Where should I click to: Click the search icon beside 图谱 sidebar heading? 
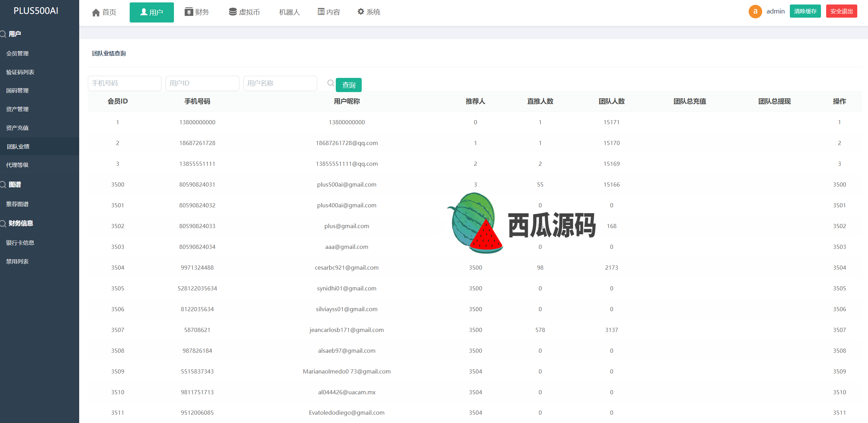tap(3, 184)
